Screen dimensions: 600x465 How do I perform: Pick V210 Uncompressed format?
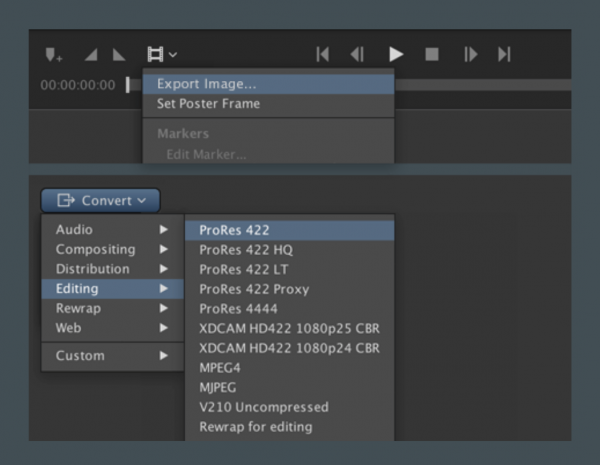(x=263, y=407)
